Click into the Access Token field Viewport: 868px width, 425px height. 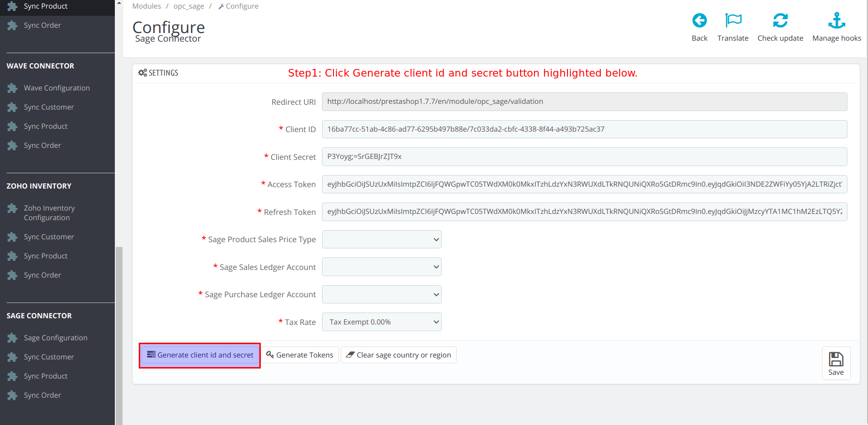[x=584, y=184]
